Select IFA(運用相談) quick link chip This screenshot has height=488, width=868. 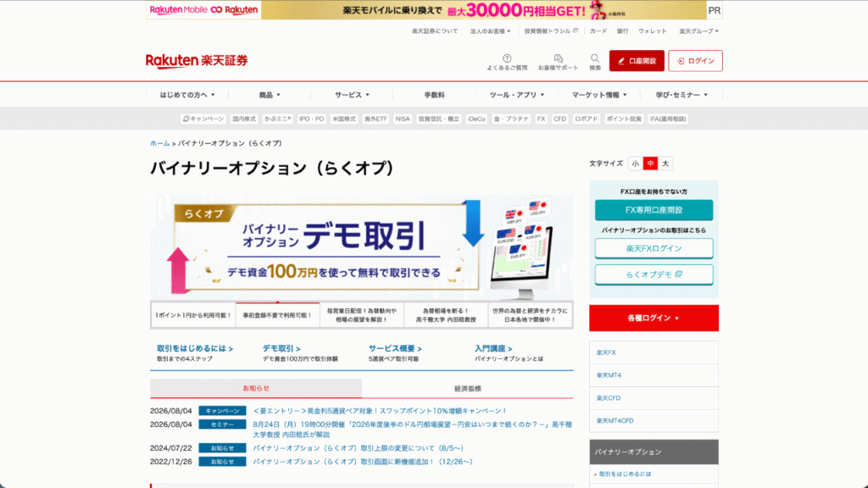(668, 119)
